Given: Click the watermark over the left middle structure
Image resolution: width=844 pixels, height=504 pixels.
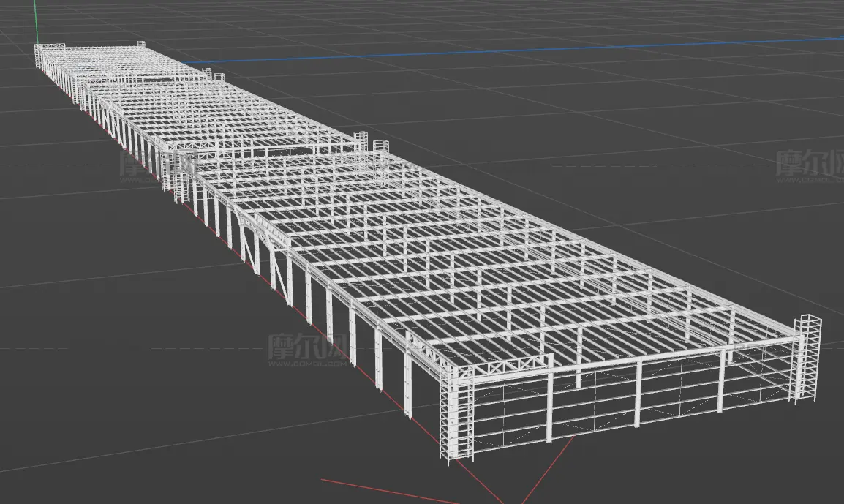Looking at the screenshot, I should (x=156, y=166).
